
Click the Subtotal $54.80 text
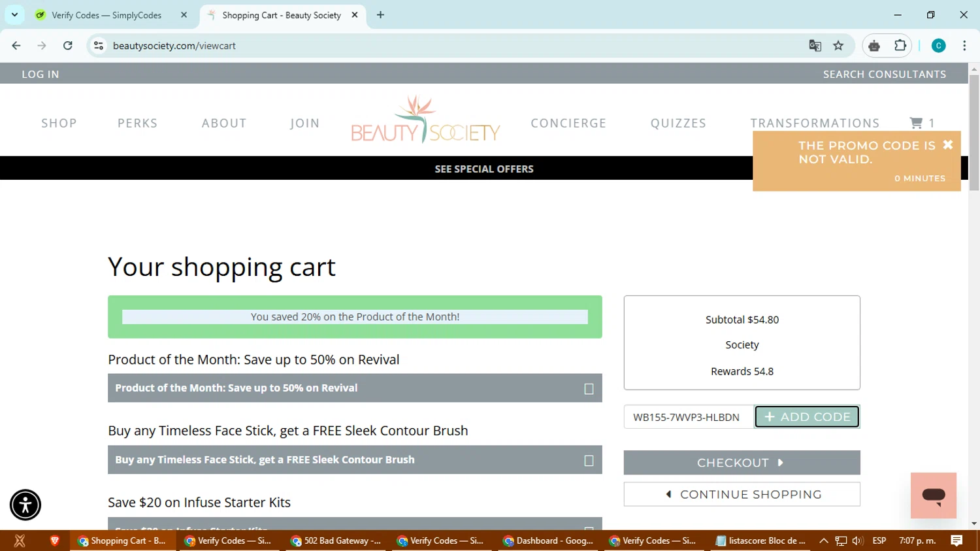click(742, 320)
